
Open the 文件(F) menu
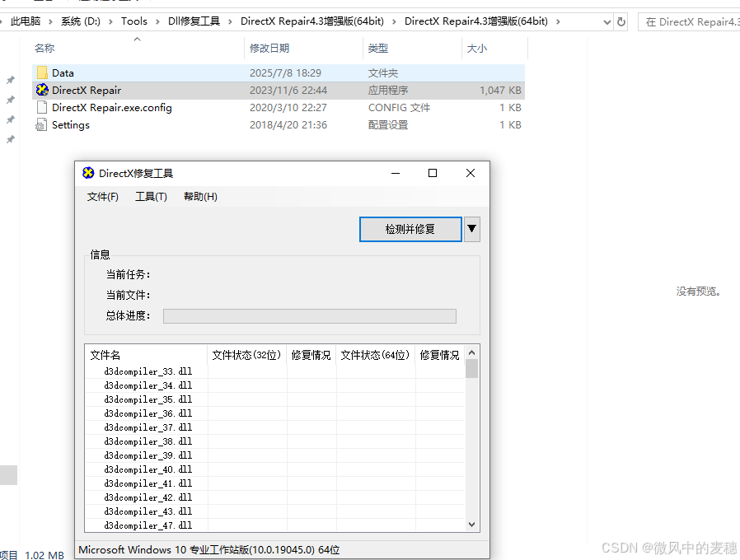[x=102, y=196]
